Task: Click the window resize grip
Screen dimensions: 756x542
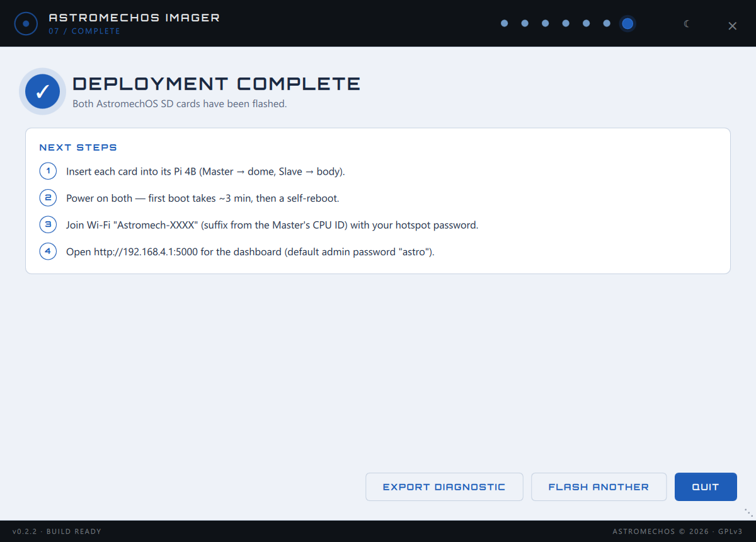Action: coord(748,512)
